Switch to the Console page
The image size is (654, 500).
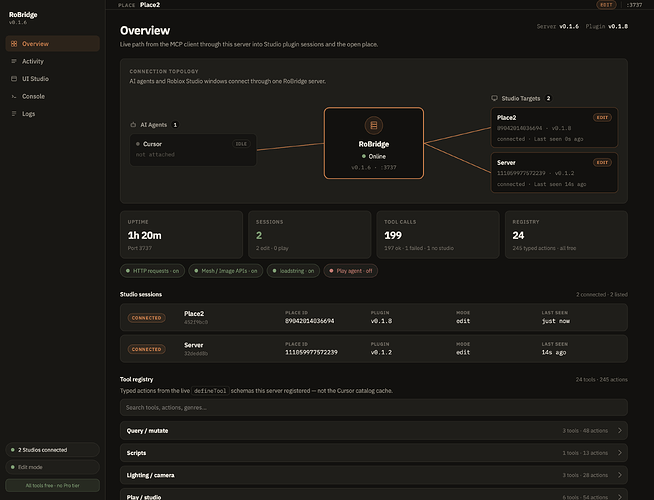click(x=53, y=96)
